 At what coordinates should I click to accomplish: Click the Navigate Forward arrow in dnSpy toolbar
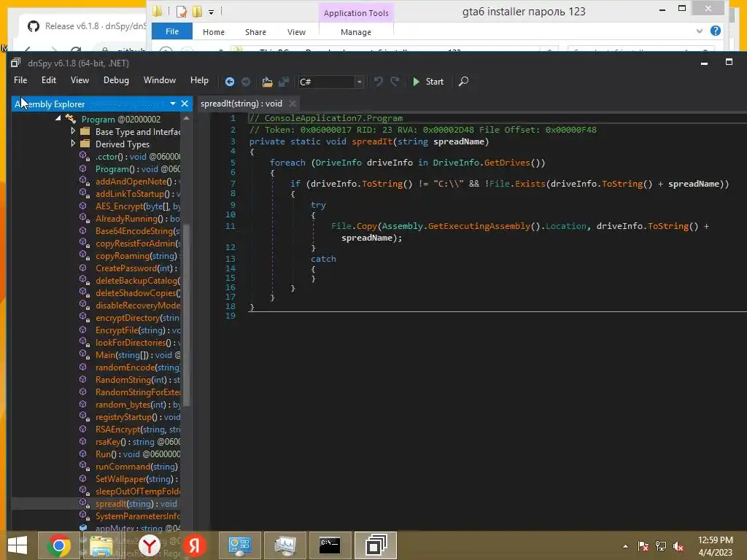tap(246, 82)
